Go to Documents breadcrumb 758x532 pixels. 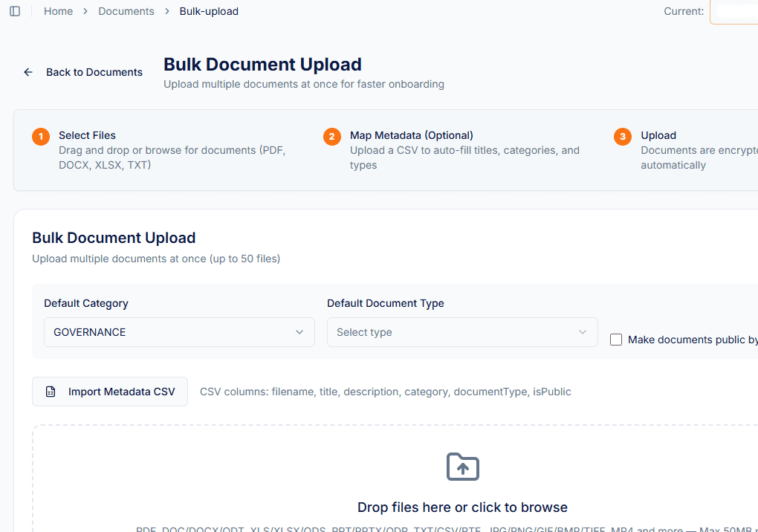pos(126,11)
